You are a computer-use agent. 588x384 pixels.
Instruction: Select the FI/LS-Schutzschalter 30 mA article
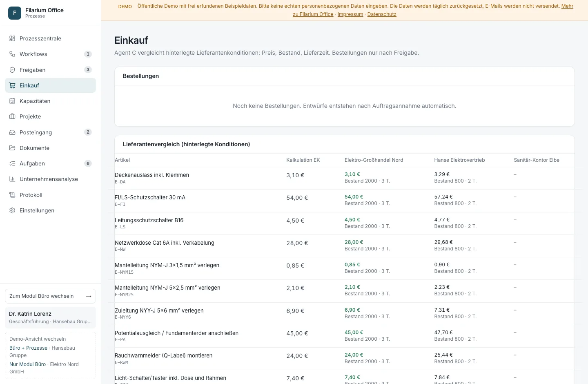coord(150,197)
